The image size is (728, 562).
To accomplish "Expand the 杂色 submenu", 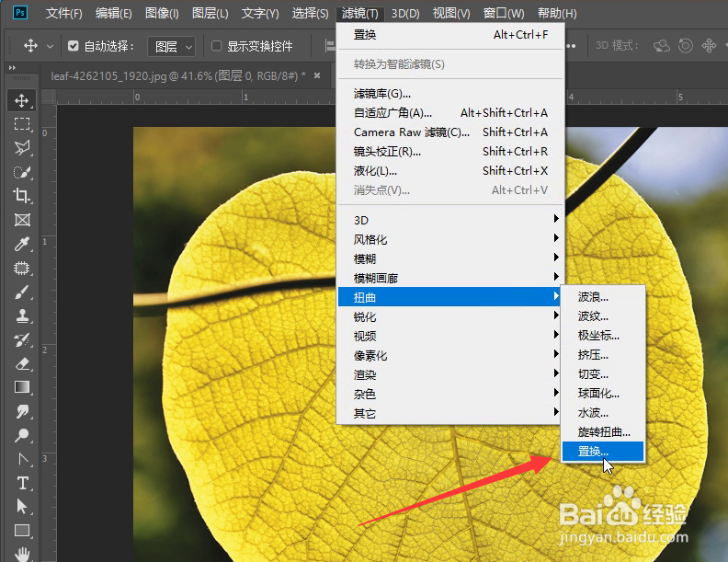I will [449, 394].
